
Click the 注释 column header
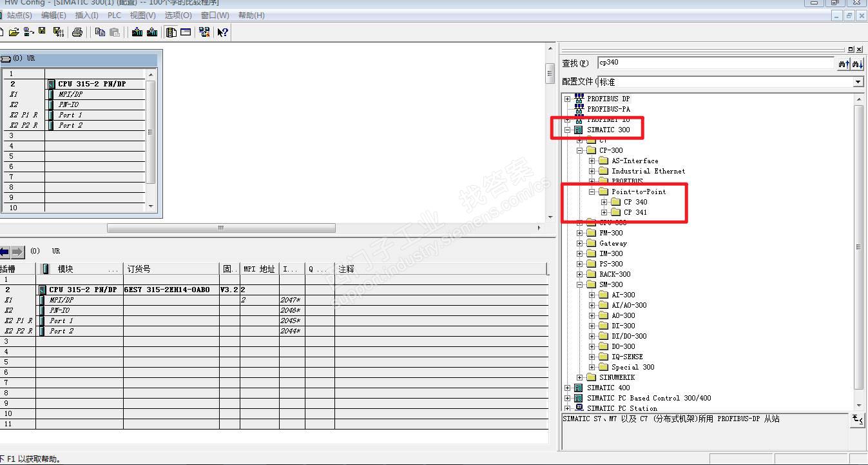[442, 269]
